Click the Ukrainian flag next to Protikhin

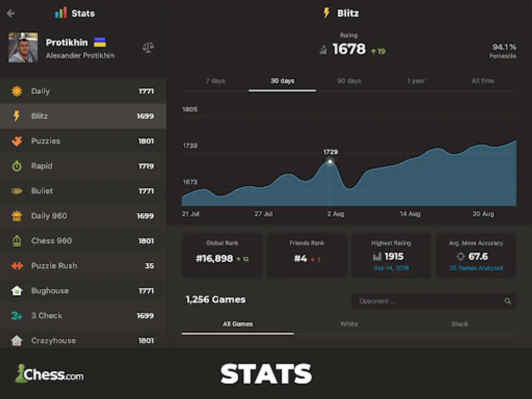[x=100, y=43]
